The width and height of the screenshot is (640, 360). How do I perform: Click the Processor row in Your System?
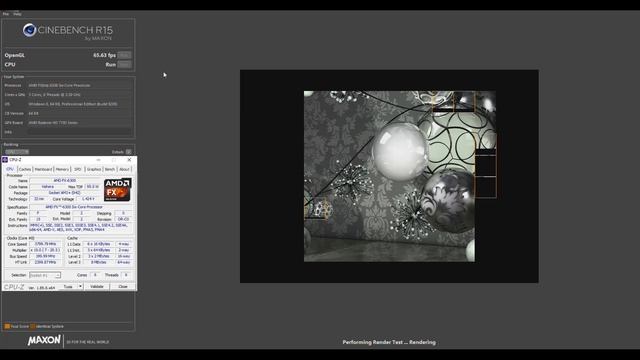point(68,85)
